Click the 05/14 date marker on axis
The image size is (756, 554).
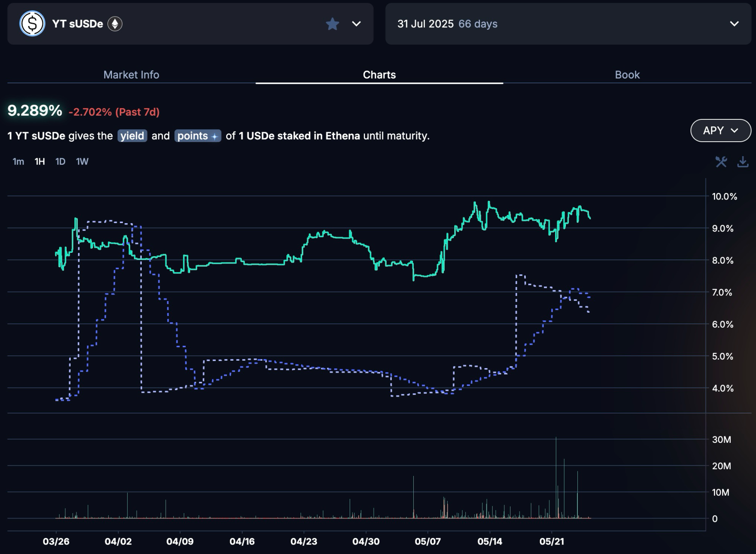pos(489,541)
